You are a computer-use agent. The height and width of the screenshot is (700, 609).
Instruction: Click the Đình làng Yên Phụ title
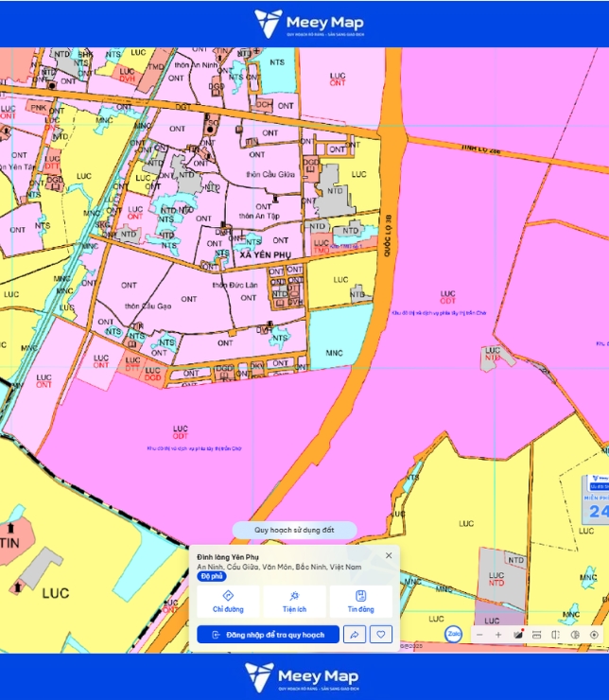pos(228,557)
